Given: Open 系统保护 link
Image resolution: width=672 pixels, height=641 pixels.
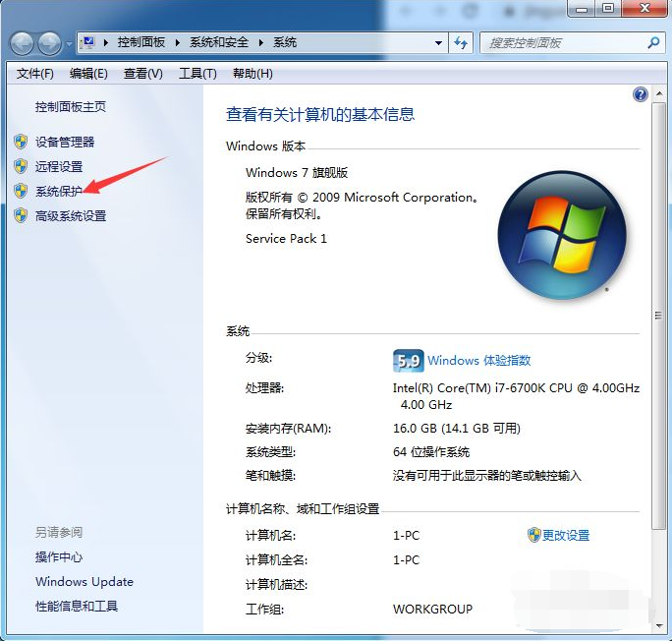Looking at the screenshot, I should pos(59,192).
